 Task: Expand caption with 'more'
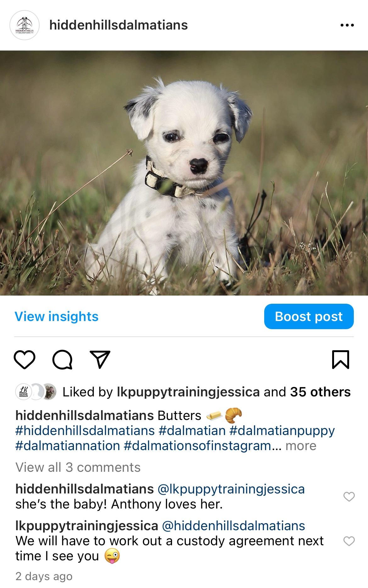pos(301,446)
